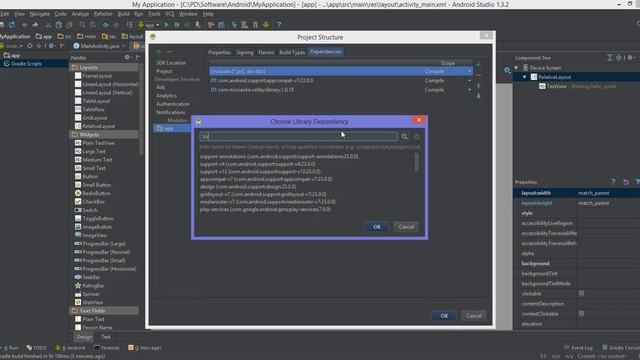Collapse the Device Screen node in Component Tree
This screenshot has width=640, height=360.
(516, 68)
